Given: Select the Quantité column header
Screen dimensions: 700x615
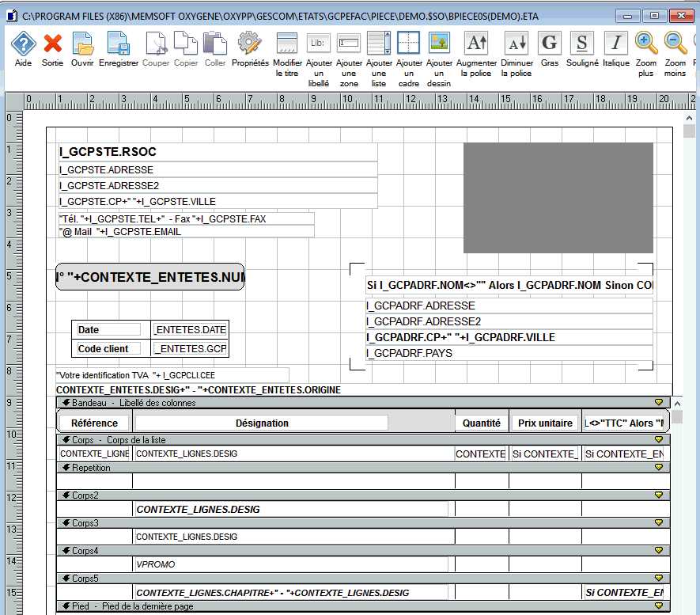Looking at the screenshot, I should tap(481, 423).
